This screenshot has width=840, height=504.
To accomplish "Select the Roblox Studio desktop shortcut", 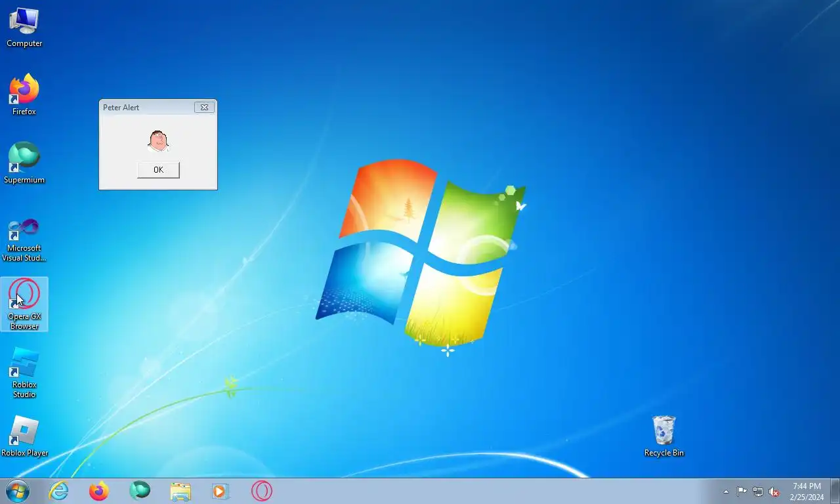I will 24,373.
